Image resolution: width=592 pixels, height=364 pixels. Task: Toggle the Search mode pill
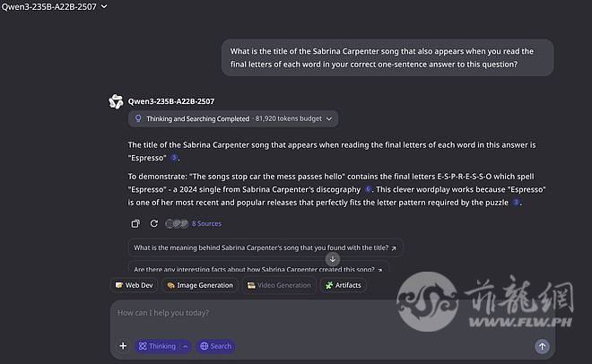215,346
